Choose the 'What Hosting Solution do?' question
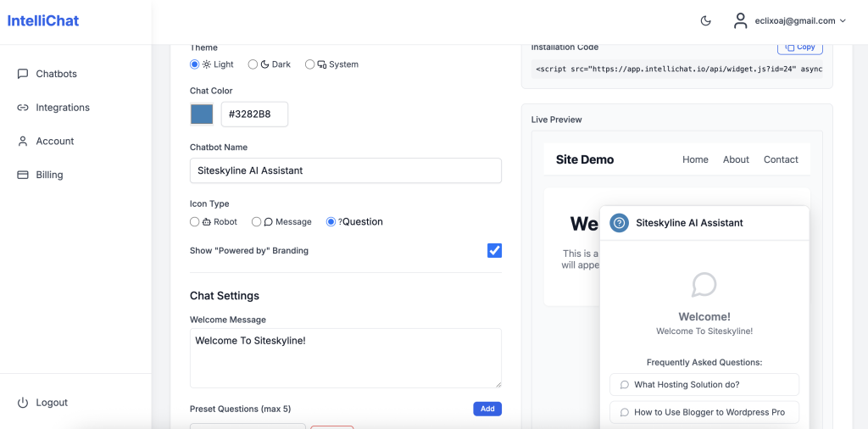868x429 pixels. pos(704,384)
